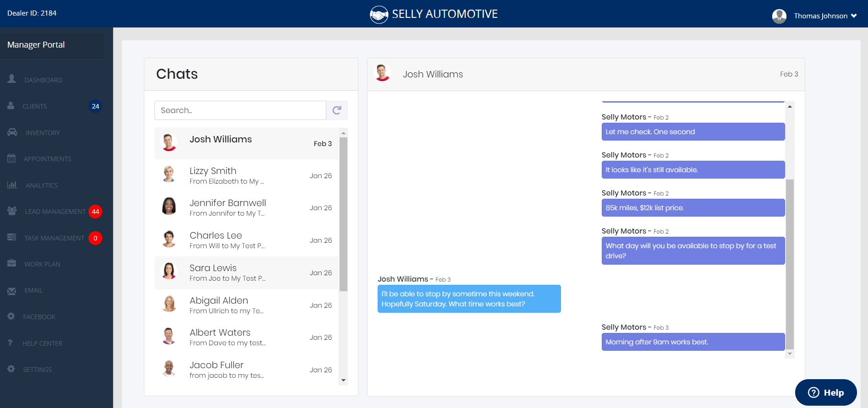Click message '85k miles, $12k list price.'
The height and width of the screenshot is (408, 868).
pos(693,208)
